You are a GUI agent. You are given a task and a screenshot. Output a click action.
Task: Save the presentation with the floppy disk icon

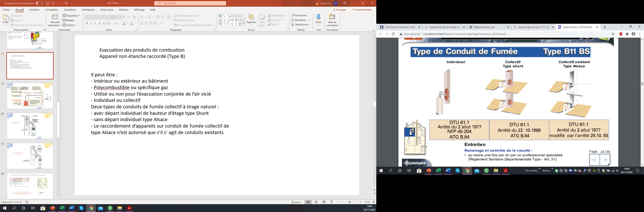47,4
